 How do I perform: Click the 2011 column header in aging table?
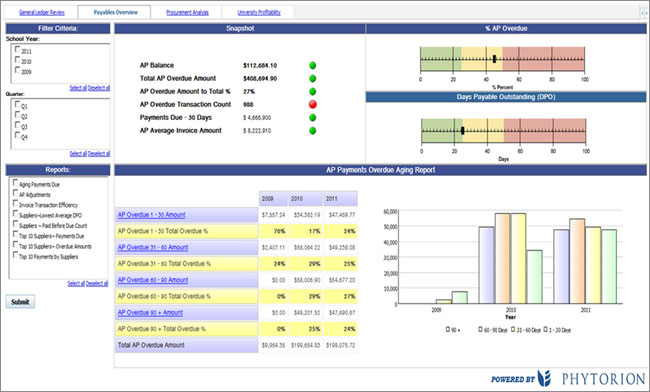click(x=340, y=199)
